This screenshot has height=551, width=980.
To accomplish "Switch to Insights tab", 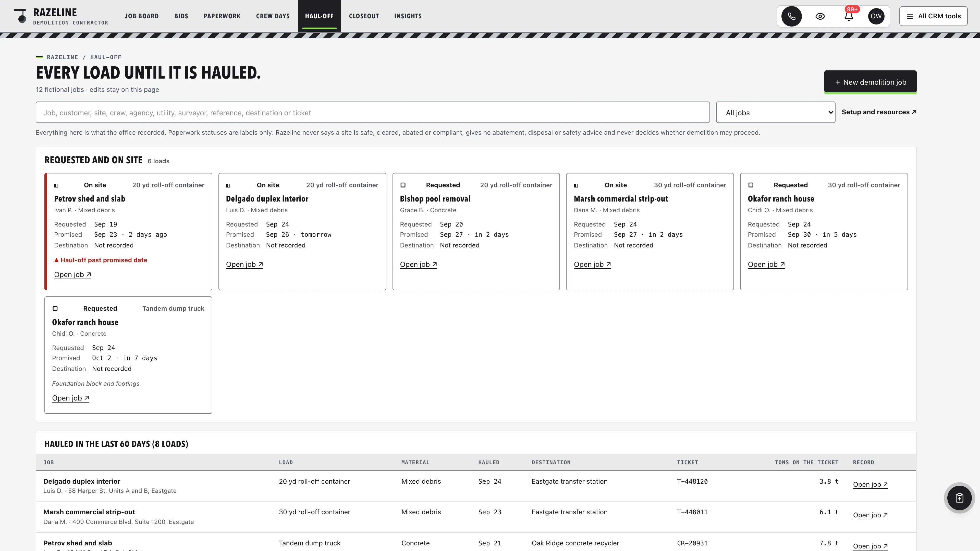I will [408, 16].
